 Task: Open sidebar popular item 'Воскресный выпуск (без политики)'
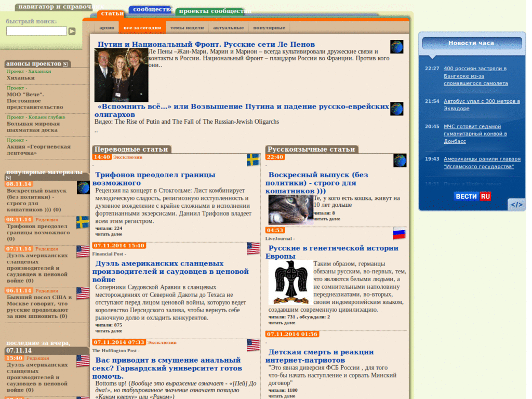tap(37, 200)
